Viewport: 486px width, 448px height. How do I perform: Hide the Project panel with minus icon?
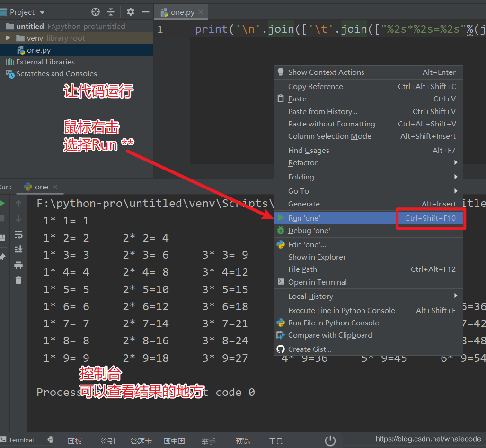click(146, 12)
